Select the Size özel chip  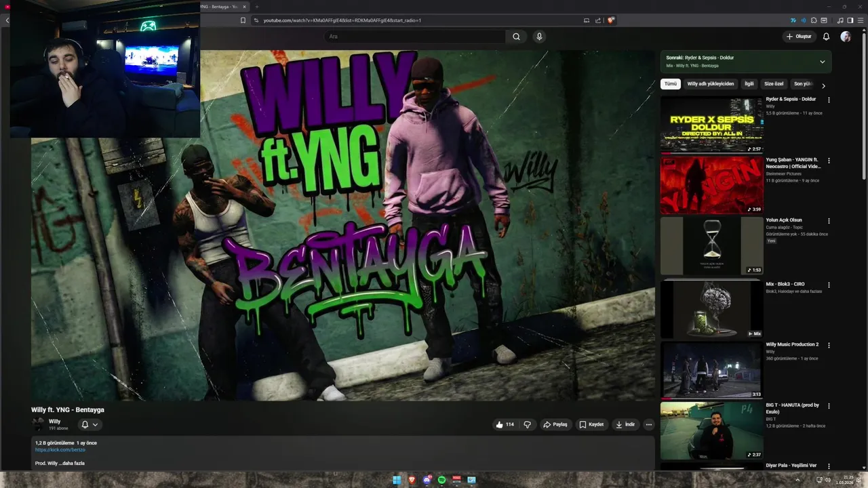point(774,84)
